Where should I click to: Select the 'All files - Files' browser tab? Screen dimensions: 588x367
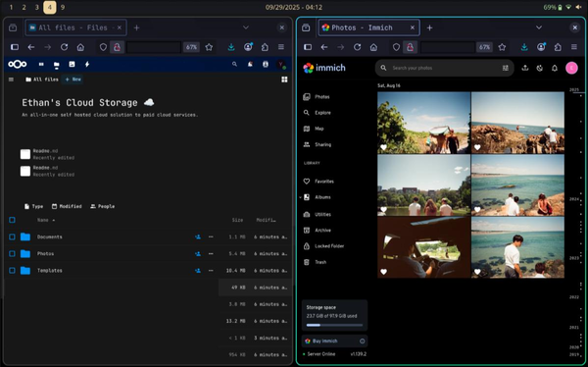[x=75, y=27]
